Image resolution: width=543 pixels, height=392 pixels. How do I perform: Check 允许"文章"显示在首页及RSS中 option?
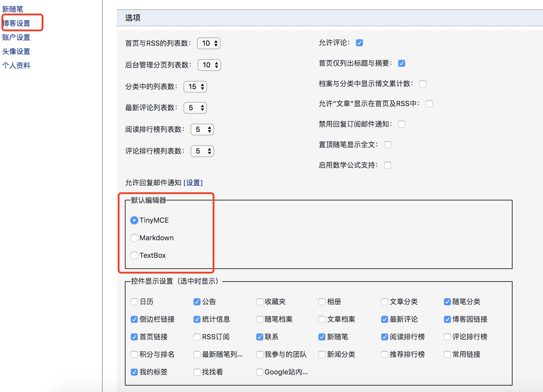[x=429, y=104]
